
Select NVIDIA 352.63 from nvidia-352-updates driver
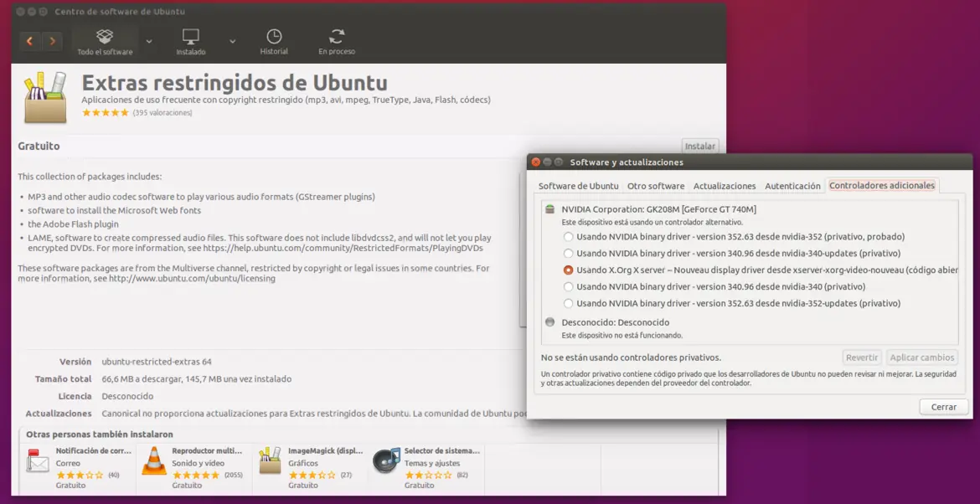[568, 304]
